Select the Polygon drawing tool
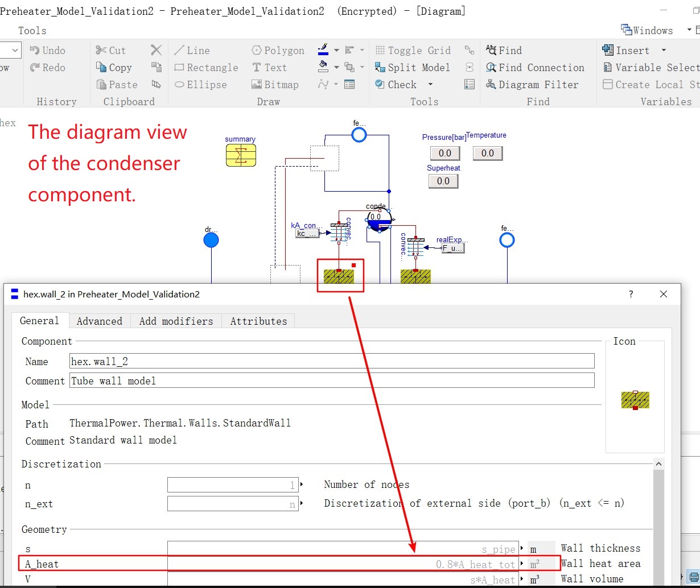 coord(278,51)
